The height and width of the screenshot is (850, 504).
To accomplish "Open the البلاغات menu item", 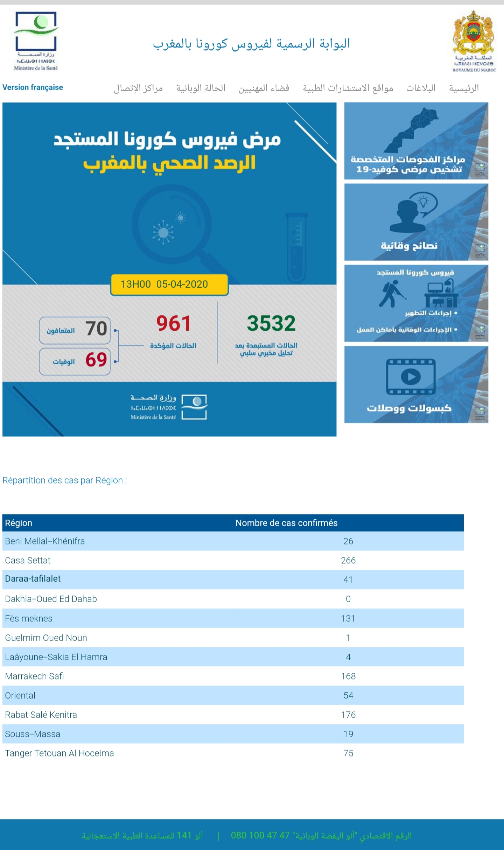I will (x=421, y=88).
